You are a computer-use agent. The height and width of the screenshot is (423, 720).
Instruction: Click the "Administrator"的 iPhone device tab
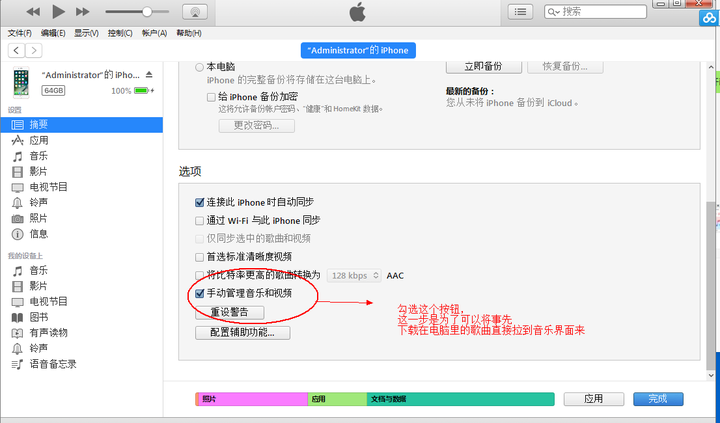[x=358, y=51]
